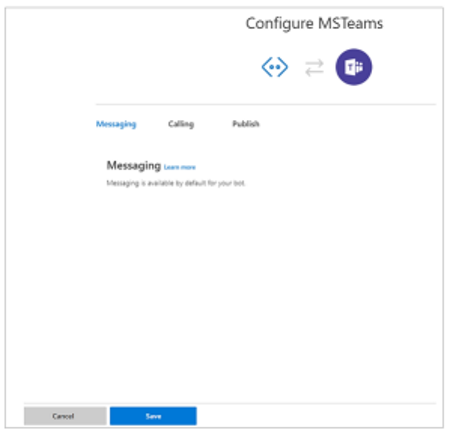Select the white T tile inside Teams logo
This screenshot has width=450, height=433.
click(350, 68)
